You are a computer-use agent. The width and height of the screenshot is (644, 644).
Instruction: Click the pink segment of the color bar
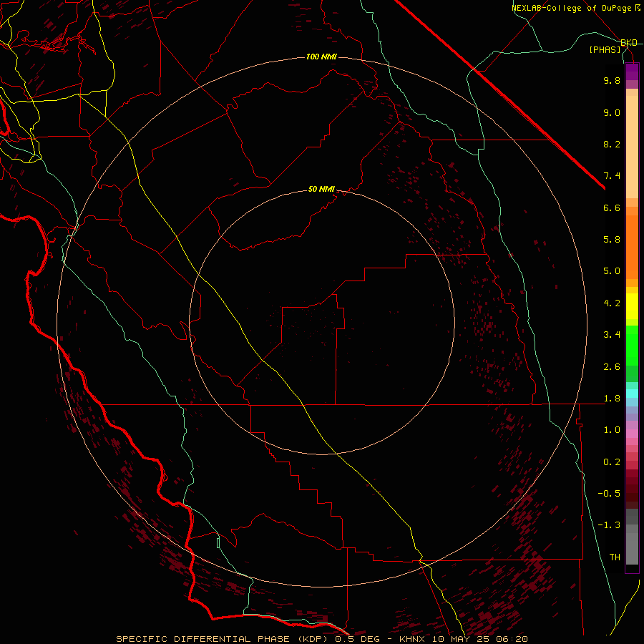click(x=632, y=434)
